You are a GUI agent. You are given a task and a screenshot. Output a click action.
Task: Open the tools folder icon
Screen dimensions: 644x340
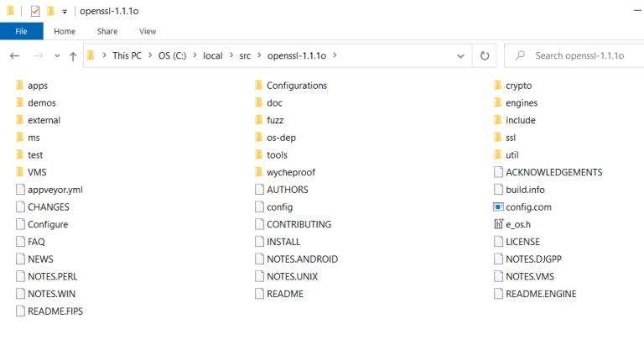[x=259, y=155]
